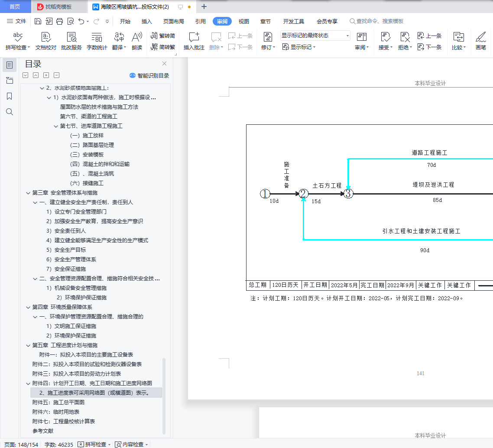493x448 pixels.
Task: Open the quick toolbar customize dropdown arrow
Action: pyautogui.click(x=107, y=21)
